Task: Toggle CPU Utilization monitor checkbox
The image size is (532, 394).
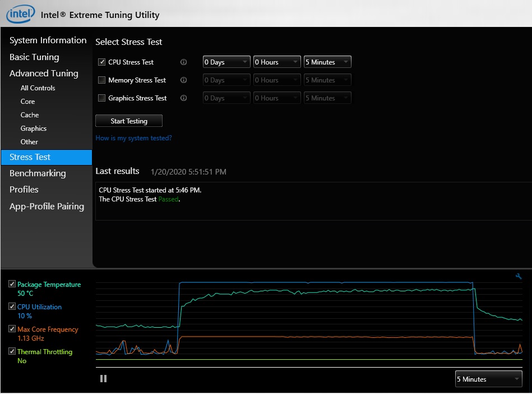Action: pyautogui.click(x=12, y=306)
